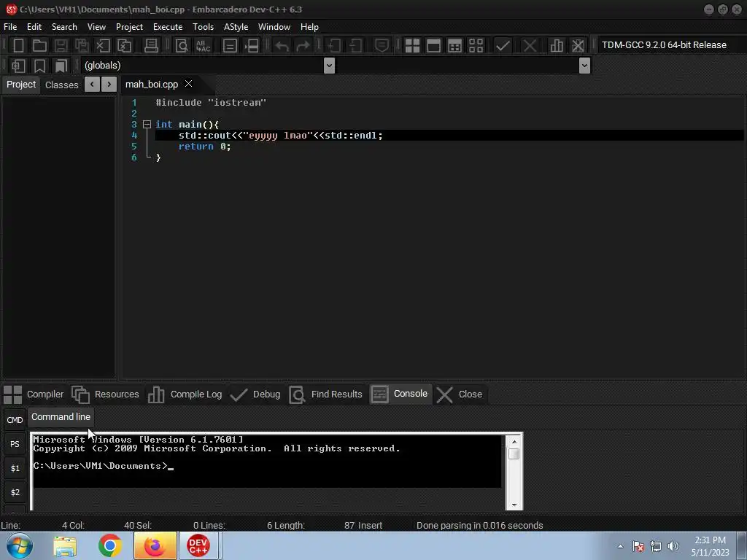The image size is (747, 560).
Task: Click the Redo arrow icon
Action: coord(303,46)
